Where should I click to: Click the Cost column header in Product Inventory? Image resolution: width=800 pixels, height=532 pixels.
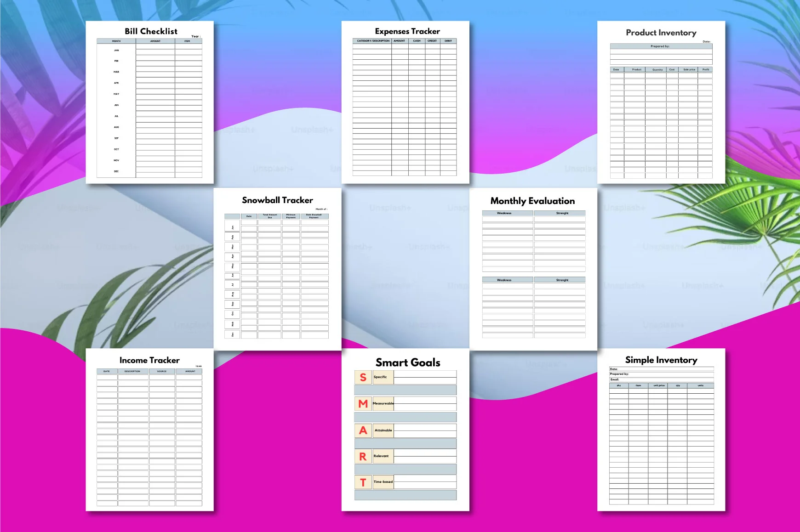pos(672,69)
